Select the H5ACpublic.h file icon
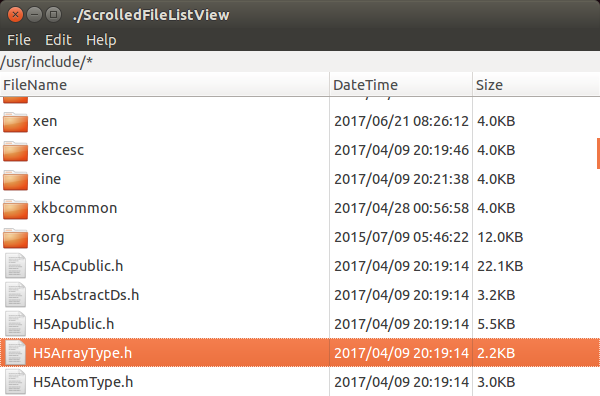 (15, 266)
